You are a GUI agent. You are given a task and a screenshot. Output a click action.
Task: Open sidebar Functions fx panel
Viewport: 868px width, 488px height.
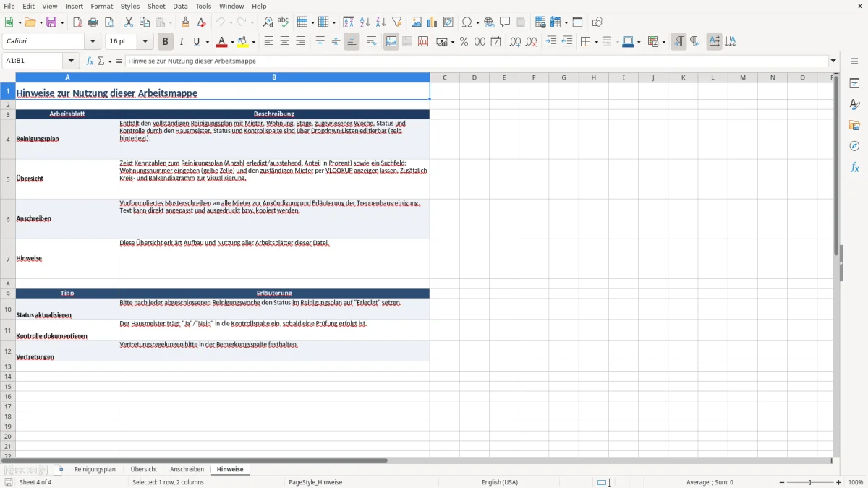(855, 168)
